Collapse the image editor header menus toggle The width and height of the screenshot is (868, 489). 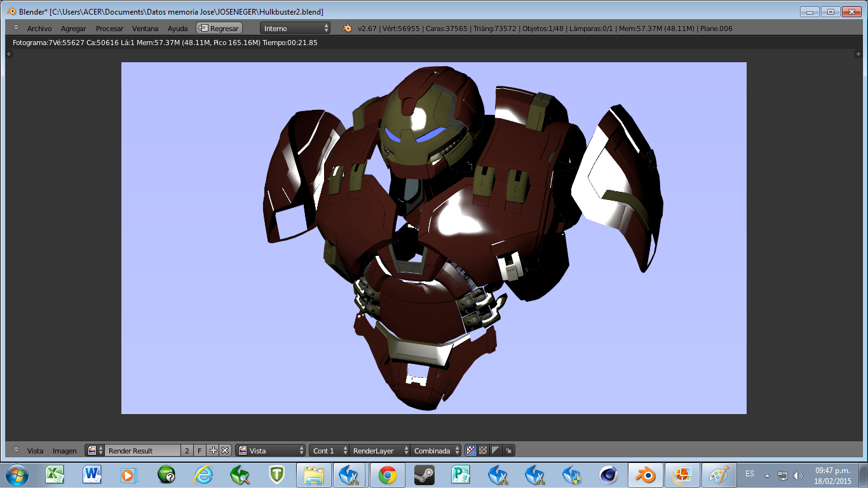[x=16, y=450]
